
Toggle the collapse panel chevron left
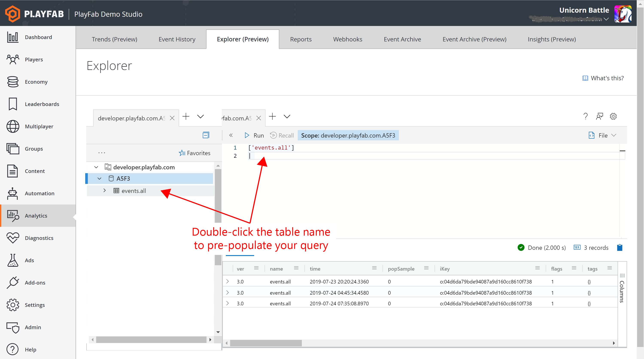231,135
